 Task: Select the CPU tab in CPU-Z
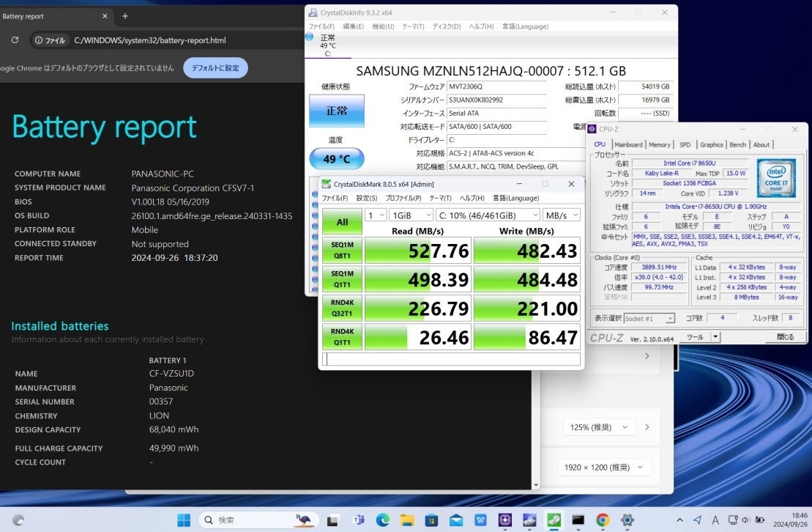(x=600, y=144)
